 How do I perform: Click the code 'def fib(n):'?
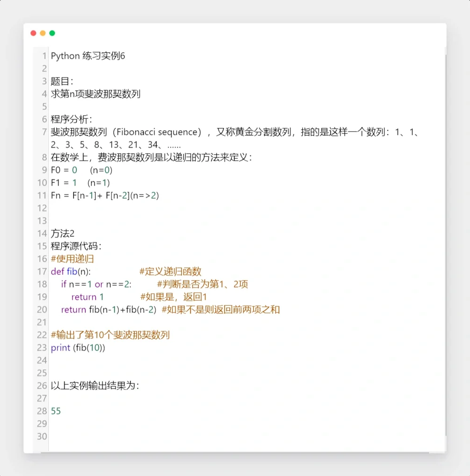pos(71,272)
